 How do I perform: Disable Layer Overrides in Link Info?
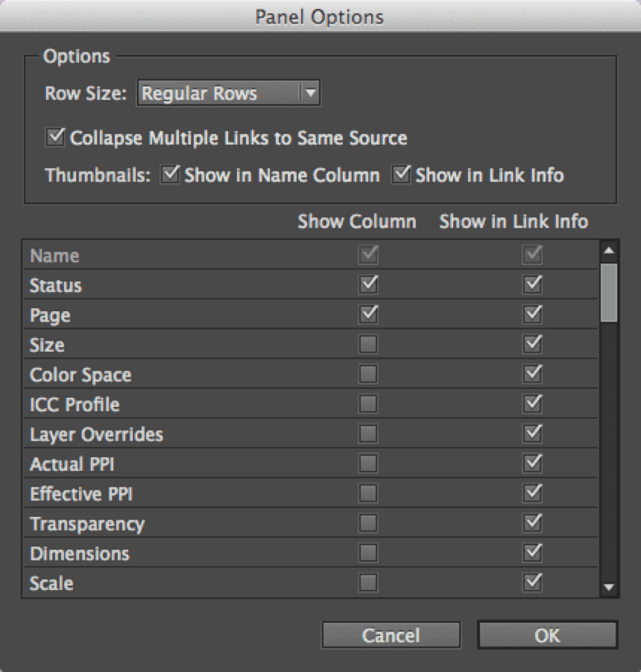pyautogui.click(x=531, y=433)
